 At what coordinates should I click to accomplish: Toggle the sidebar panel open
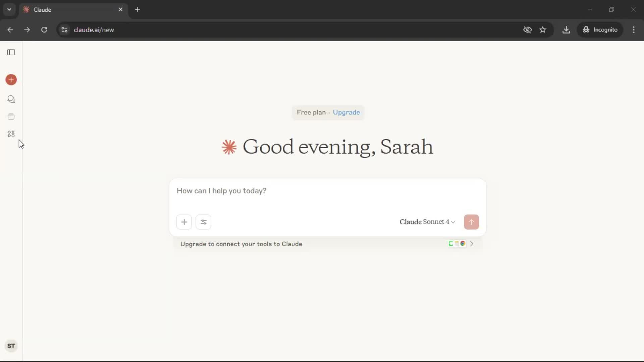[x=11, y=52]
